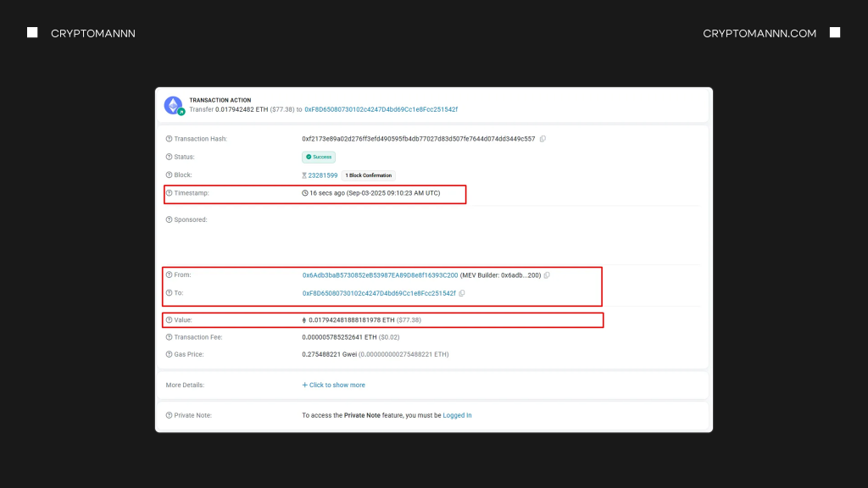868x488 pixels.
Task: Click the 1 Block Confirmation badge
Action: coord(368,175)
